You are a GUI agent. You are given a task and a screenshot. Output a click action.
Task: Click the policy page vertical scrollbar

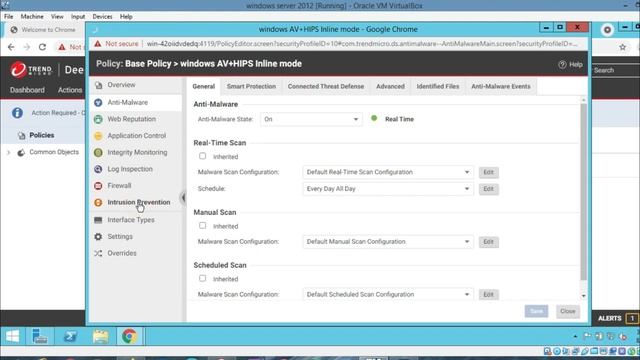click(584, 192)
